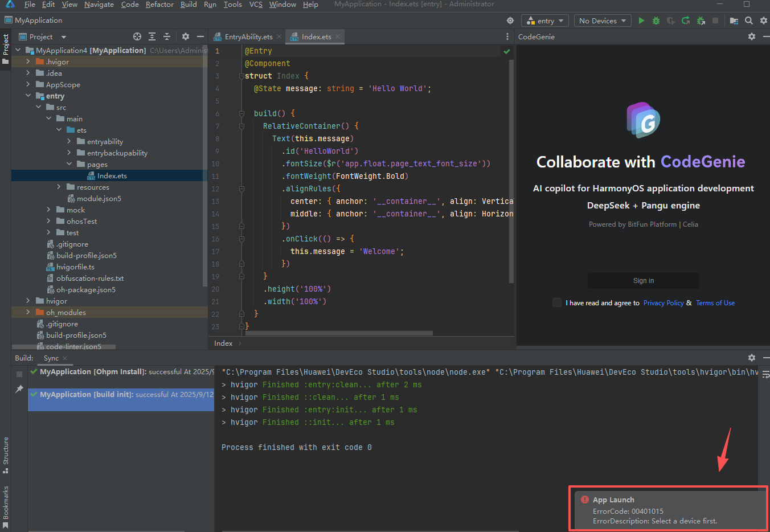Select module.json5 in the project tree
The image size is (770, 532).
coord(99,198)
